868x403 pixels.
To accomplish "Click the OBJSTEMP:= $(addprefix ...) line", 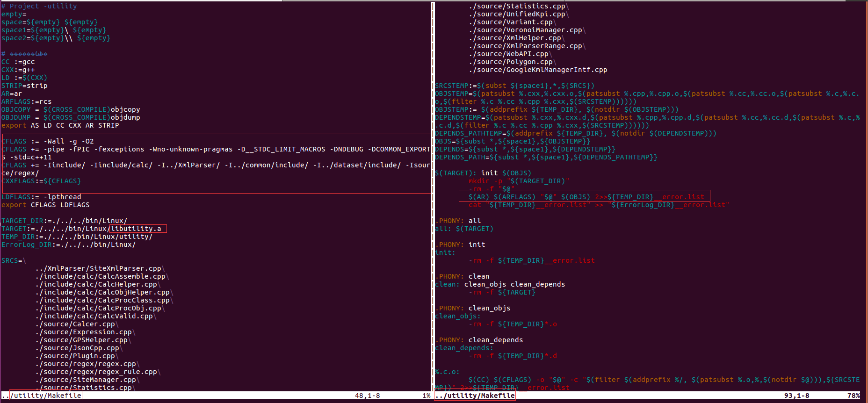I will coord(557,109).
